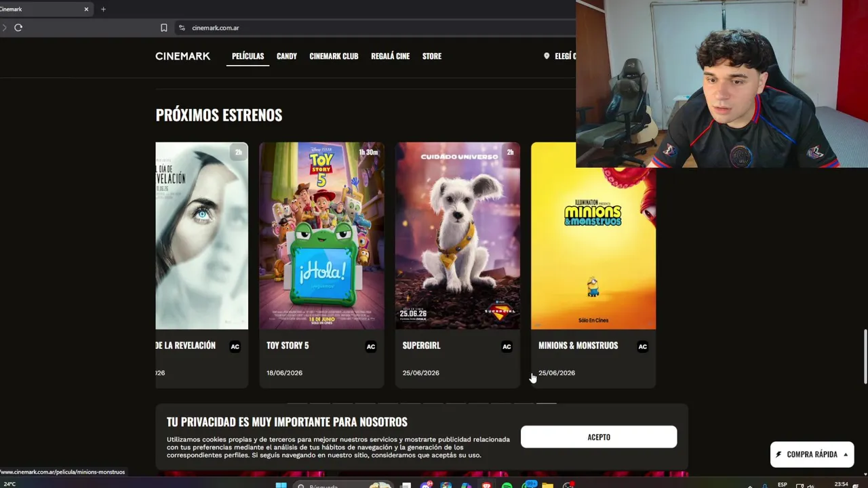
Task: Click the lightning icon on COMPRA RÁPIDA
Action: point(778,454)
